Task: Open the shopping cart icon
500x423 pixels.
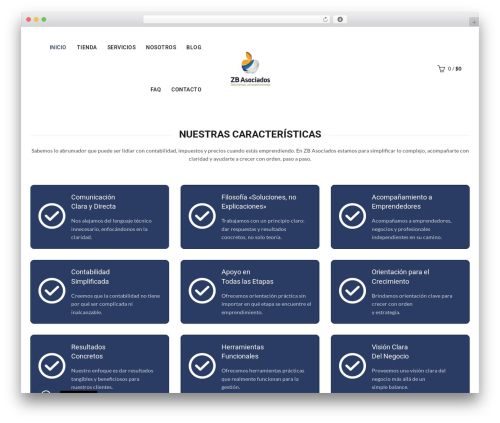Action: point(441,69)
